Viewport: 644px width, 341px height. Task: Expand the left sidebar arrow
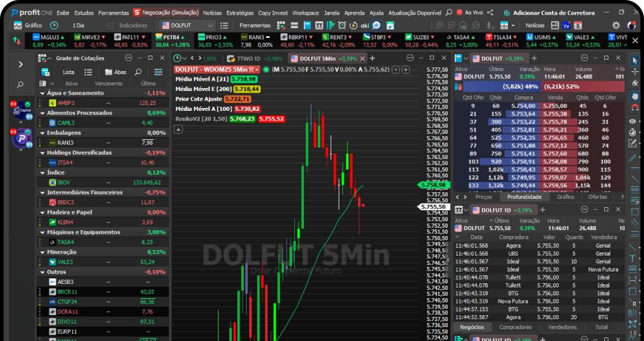(x=20, y=64)
